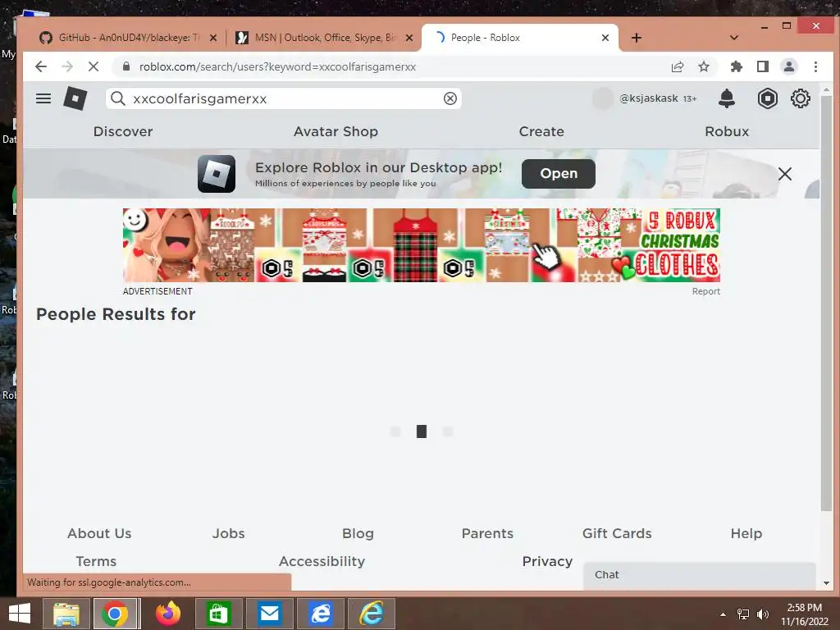Screen dimensions: 840x630
Task: Open the Robux balance hexagon icon
Action: point(767,98)
